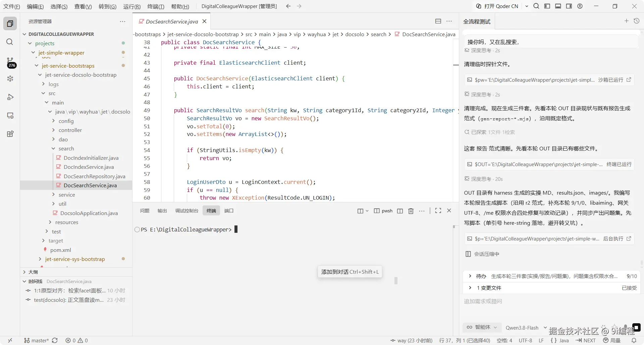Toggle the primary sidebar layout
This screenshot has height=345, width=644.
pos(547,6)
